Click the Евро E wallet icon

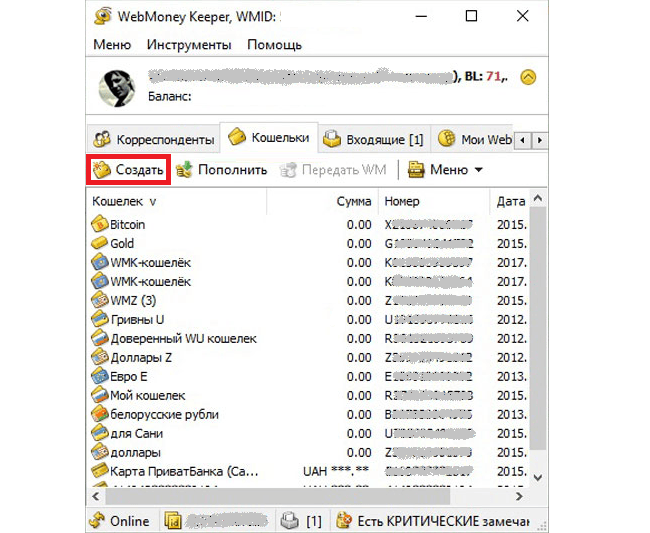99,376
